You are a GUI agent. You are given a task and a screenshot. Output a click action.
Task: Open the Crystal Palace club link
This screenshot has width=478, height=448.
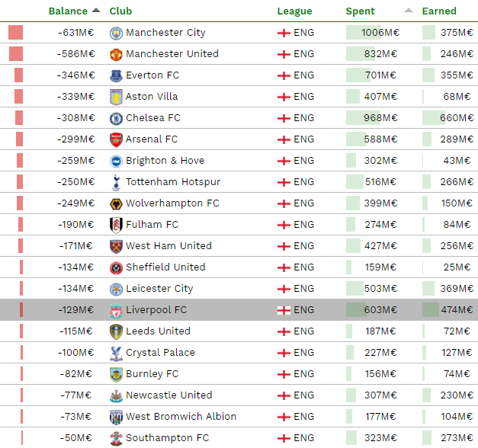click(160, 352)
